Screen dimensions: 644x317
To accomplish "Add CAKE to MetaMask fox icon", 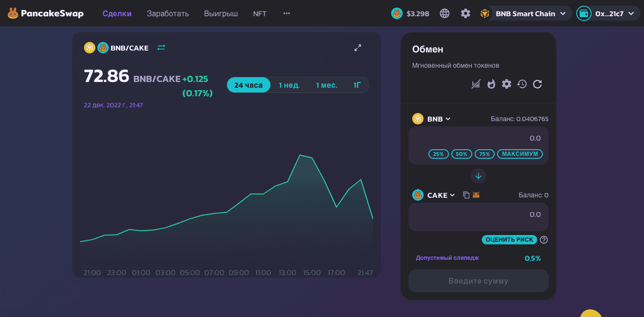I will point(476,195).
